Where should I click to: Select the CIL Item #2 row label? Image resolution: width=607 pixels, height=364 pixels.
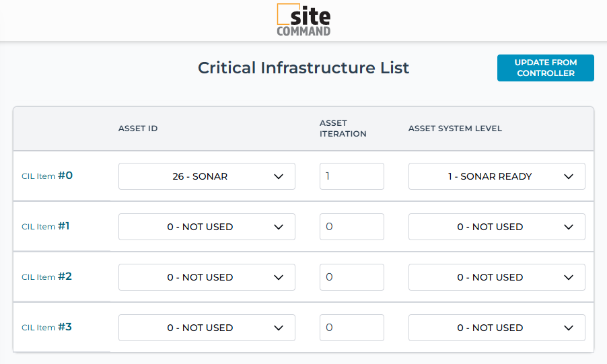pos(46,277)
